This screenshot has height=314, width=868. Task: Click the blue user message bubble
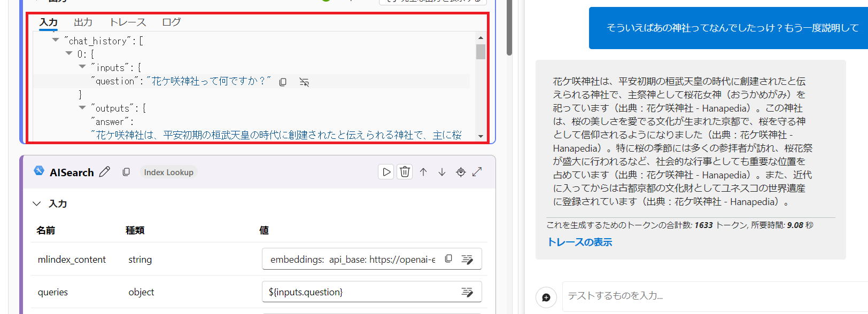point(728,28)
